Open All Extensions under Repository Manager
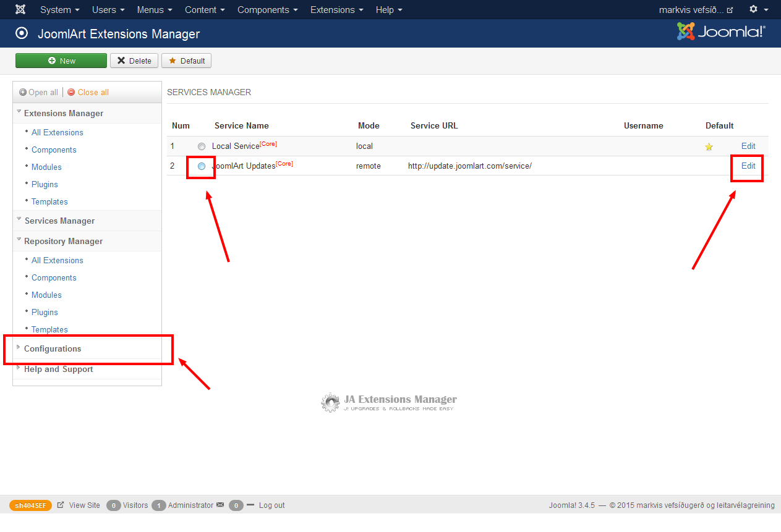The width and height of the screenshot is (781, 532). (57, 260)
